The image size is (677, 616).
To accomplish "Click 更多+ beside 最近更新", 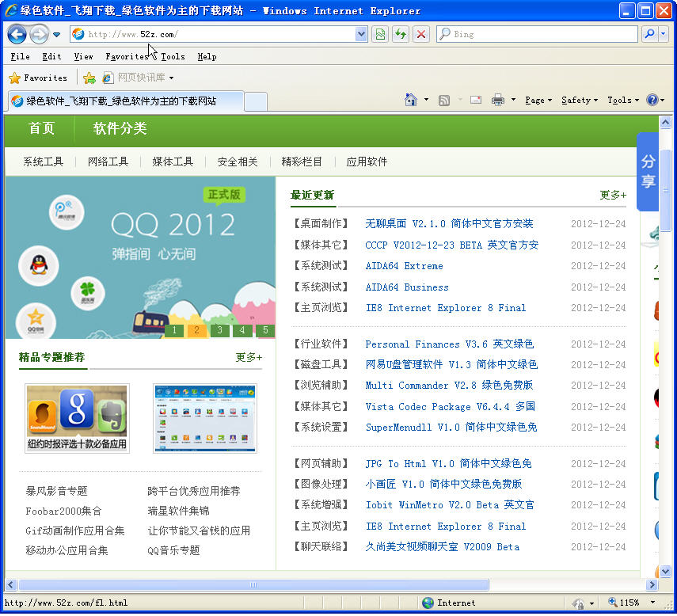I will click(613, 195).
